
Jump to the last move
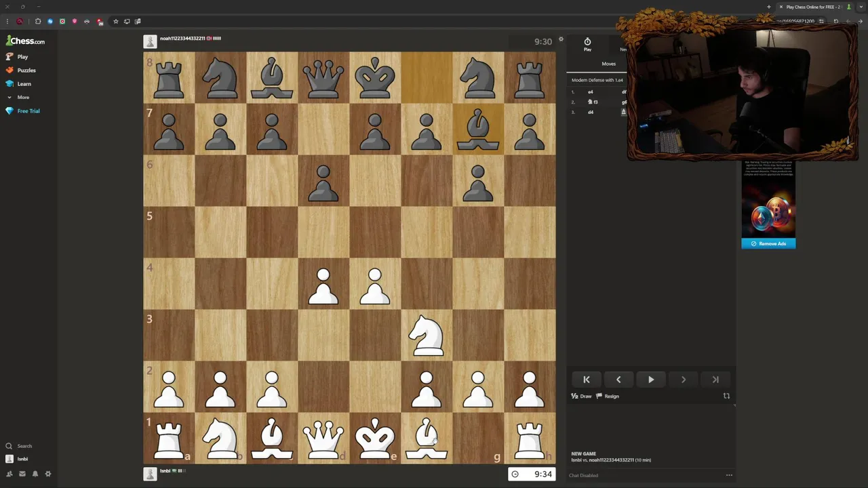click(x=715, y=380)
